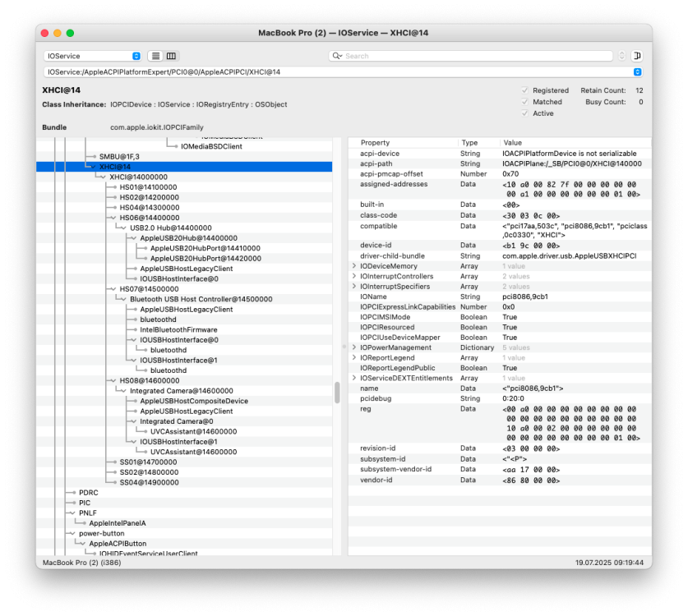Toggle the Matched checkbox
This screenshot has height=616, width=688.
[524, 102]
